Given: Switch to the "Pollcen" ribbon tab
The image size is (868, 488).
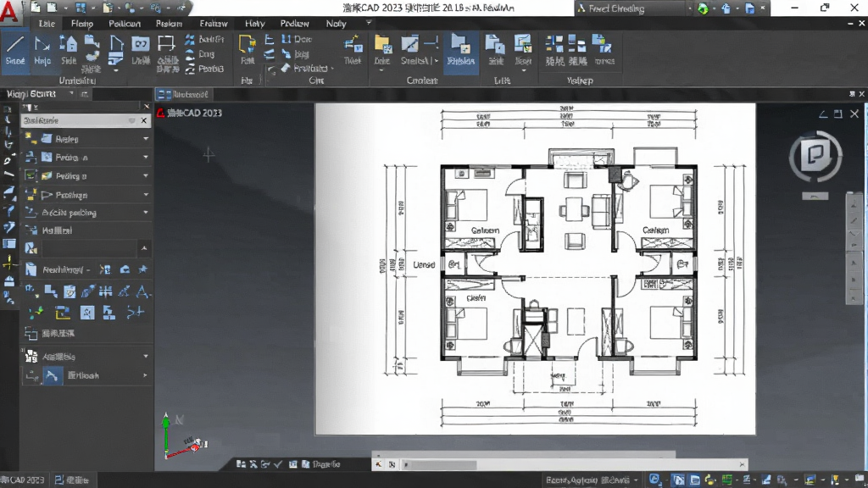Looking at the screenshot, I should (x=124, y=24).
